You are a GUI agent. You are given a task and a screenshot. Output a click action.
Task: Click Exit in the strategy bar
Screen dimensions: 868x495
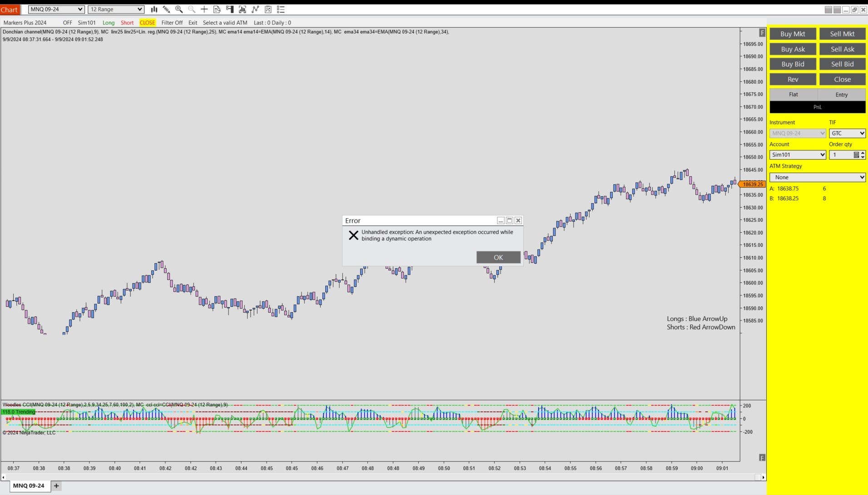coord(193,23)
